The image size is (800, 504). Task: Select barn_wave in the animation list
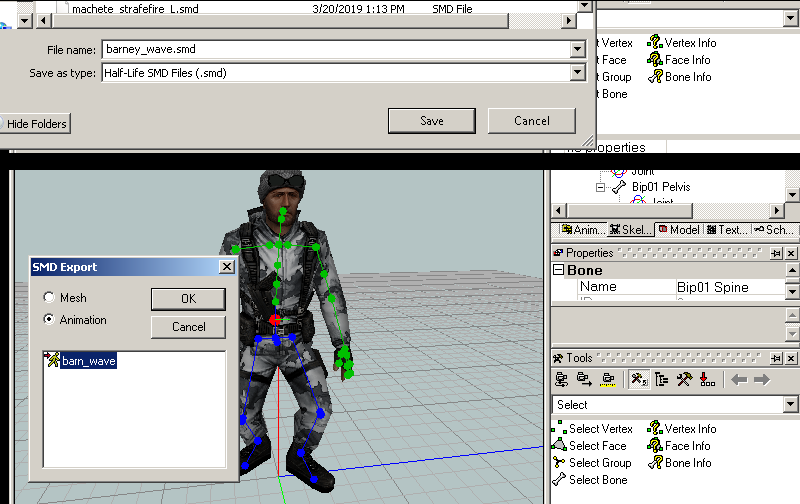click(x=88, y=361)
